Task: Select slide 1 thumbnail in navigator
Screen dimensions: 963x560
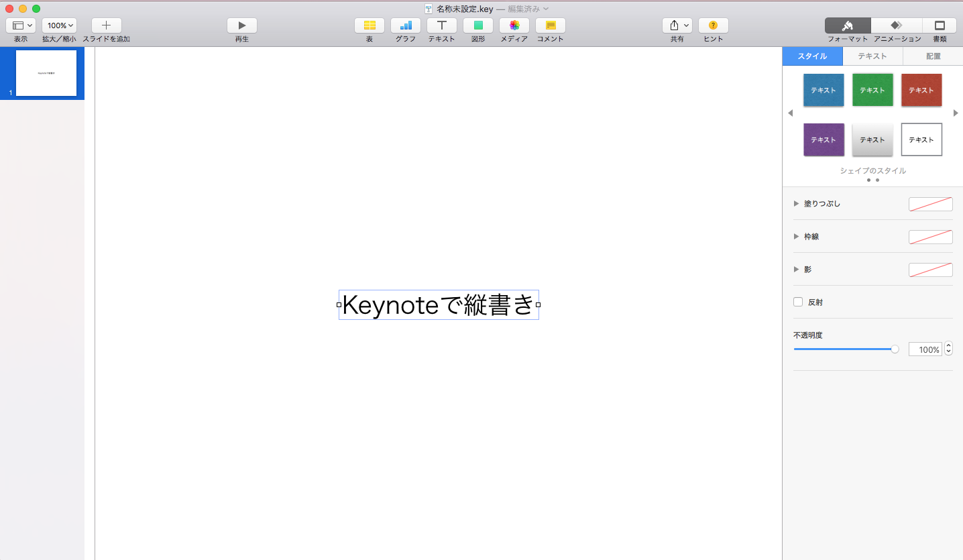Action: (46, 73)
